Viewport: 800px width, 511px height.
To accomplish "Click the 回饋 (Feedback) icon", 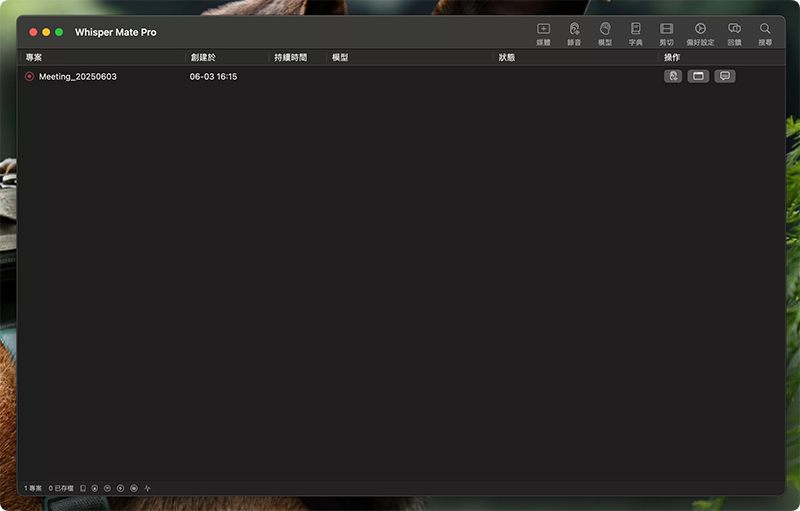I will [x=734, y=30].
